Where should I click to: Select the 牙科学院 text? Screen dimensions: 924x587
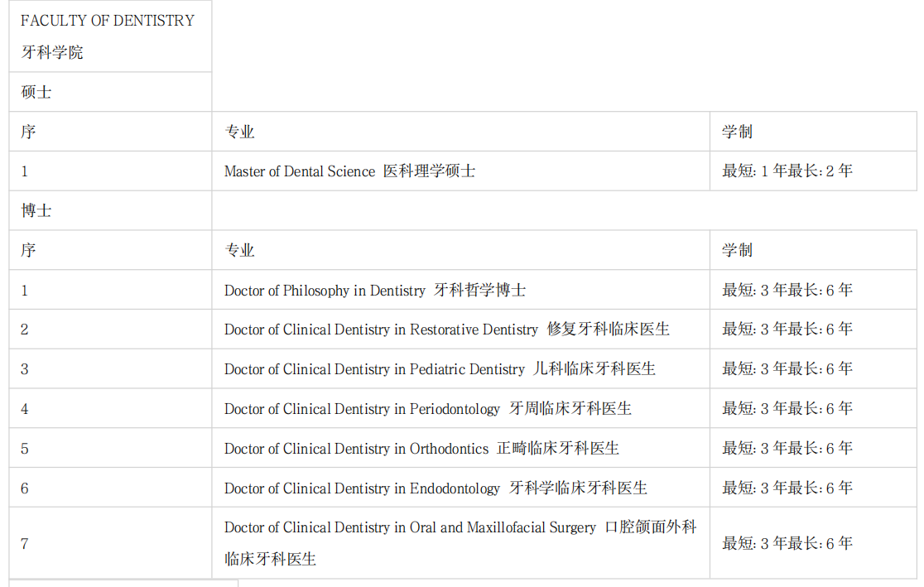tap(52, 53)
